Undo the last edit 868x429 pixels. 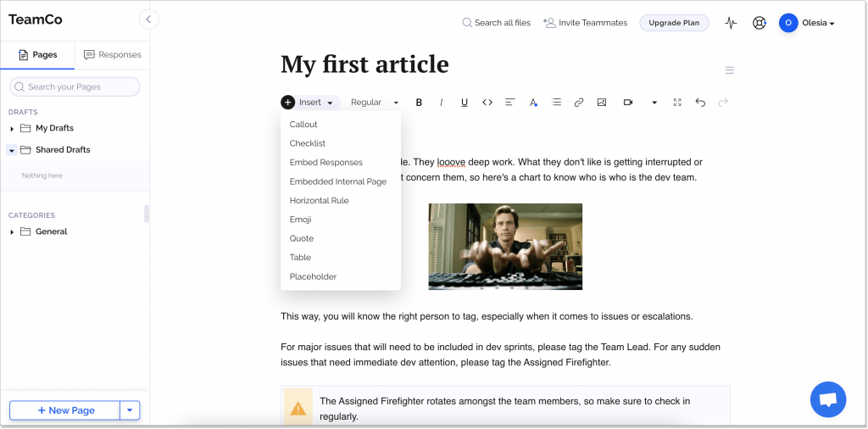(700, 103)
